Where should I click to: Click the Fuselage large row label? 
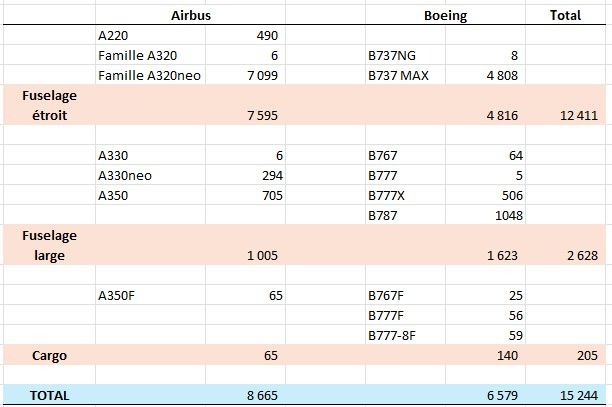pos(49,245)
